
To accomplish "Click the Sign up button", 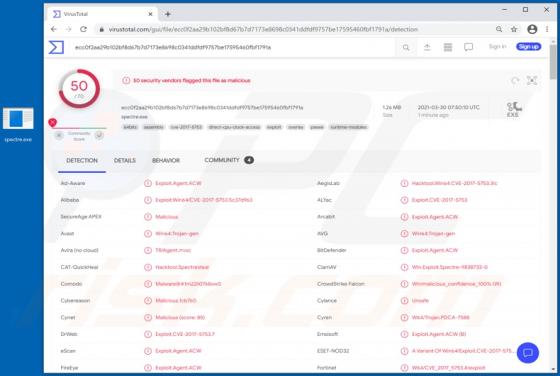I will click(x=529, y=46).
